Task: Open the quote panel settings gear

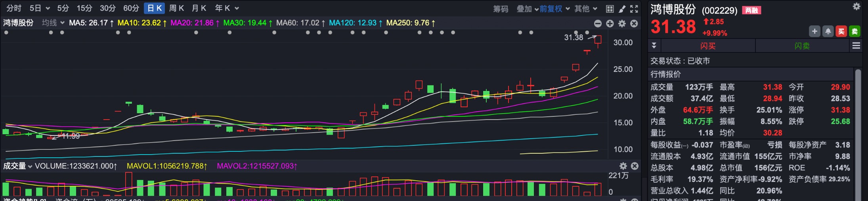Action: pos(856,6)
